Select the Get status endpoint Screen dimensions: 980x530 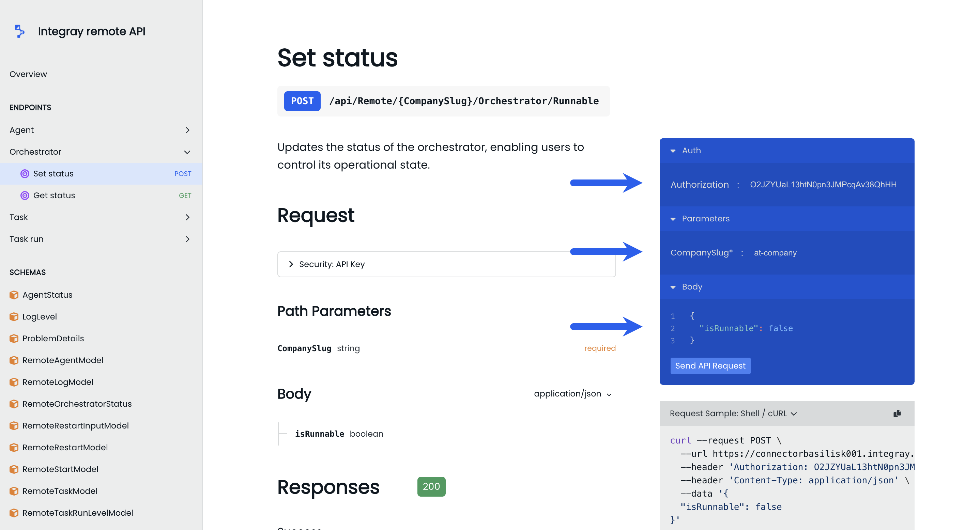pos(54,196)
